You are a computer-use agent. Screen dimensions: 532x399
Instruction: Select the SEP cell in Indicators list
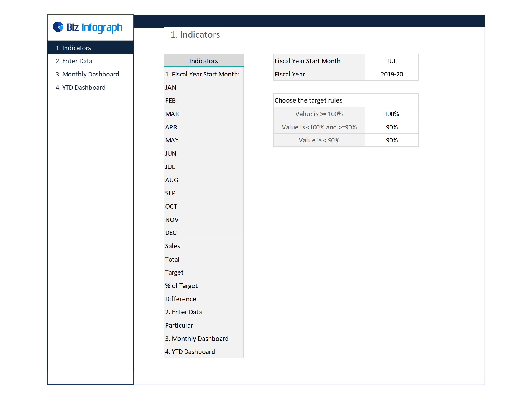click(204, 193)
